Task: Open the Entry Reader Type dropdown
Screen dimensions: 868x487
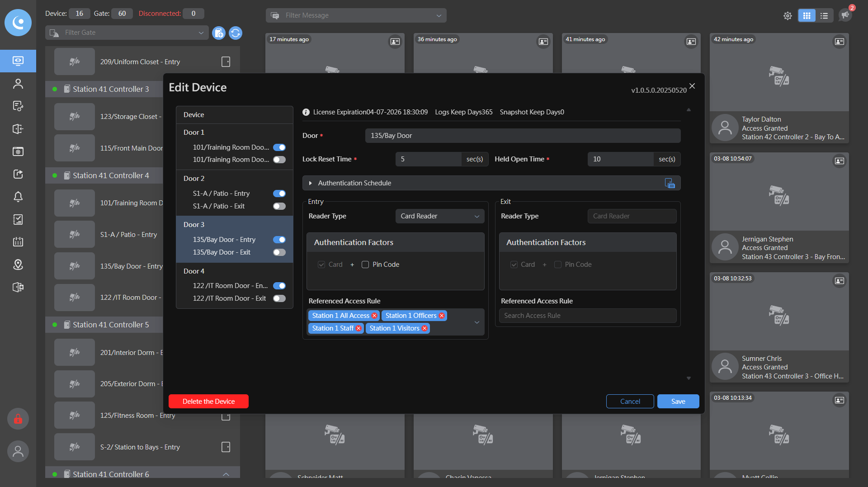Action: [x=439, y=216]
